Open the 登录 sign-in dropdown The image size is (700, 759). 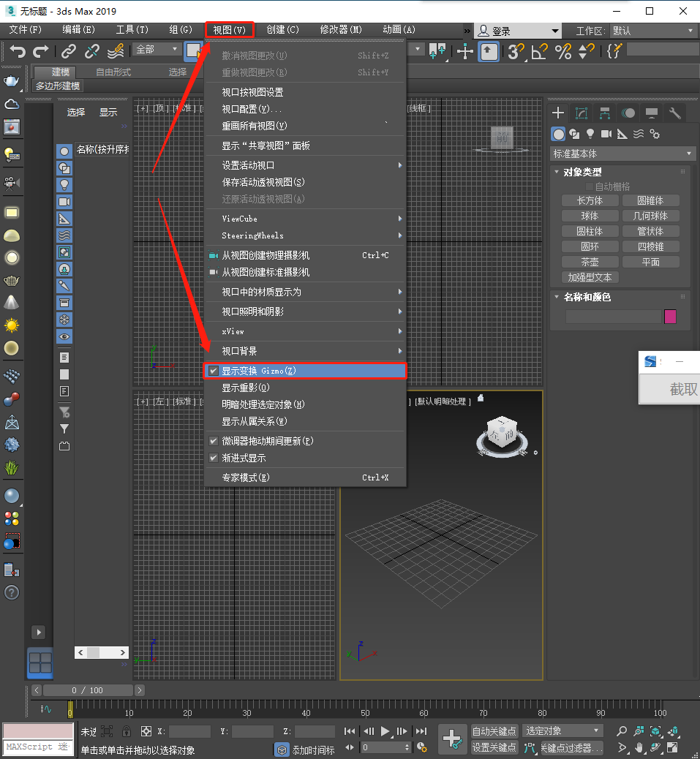point(517,31)
